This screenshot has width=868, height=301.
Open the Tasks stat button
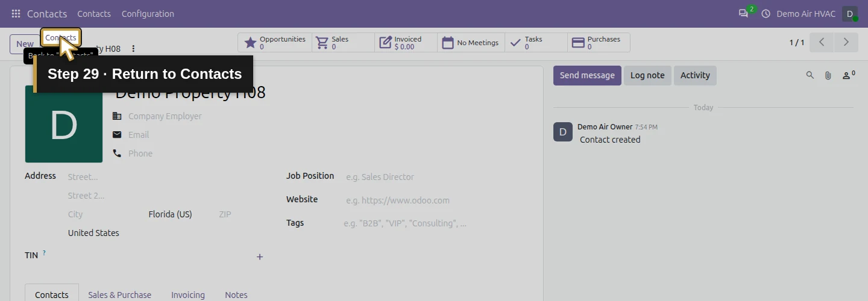536,43
